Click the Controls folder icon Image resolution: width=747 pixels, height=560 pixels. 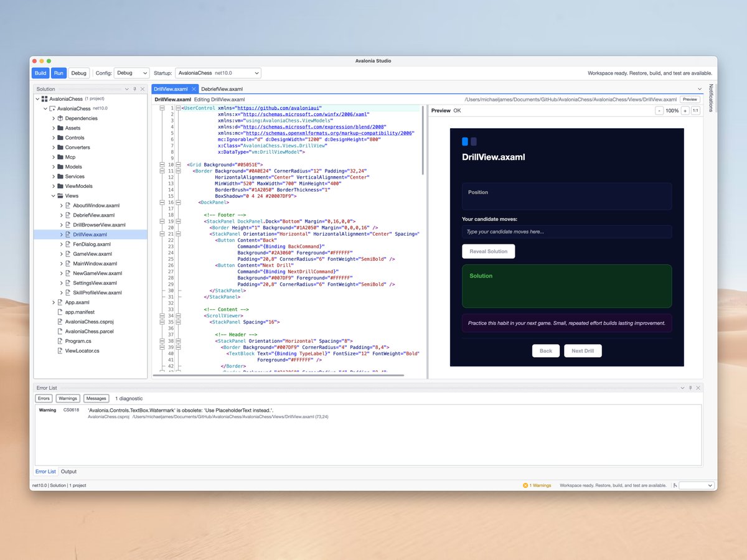coord(60,138)
